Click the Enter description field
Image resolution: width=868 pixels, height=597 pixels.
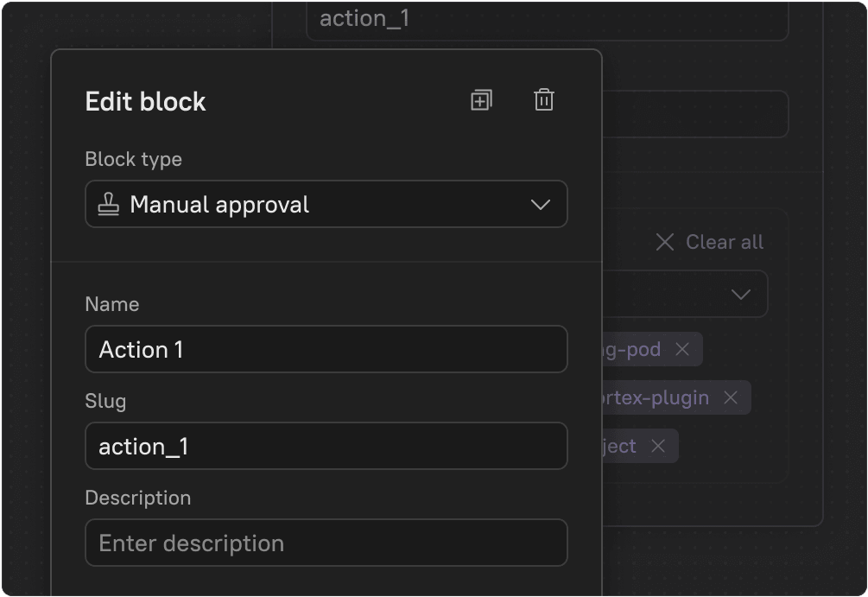click(326, 543)
